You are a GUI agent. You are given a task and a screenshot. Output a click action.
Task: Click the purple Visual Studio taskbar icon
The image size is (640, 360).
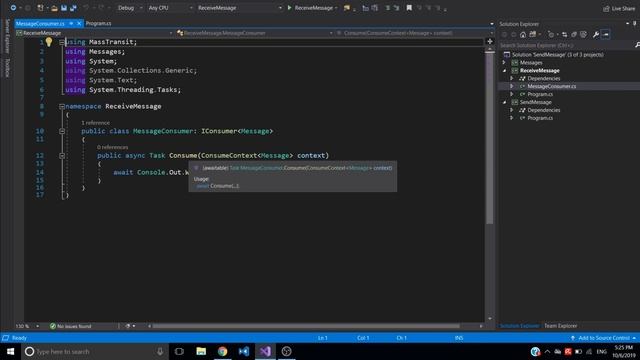pos(265,351)
